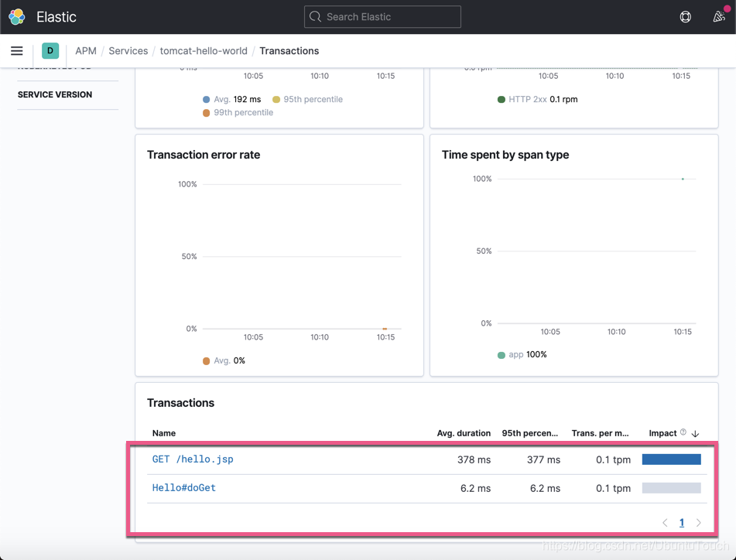The image size is (736, 560).
Task: Sort by 95th percentile column header
Action: [x=530, y=433]
